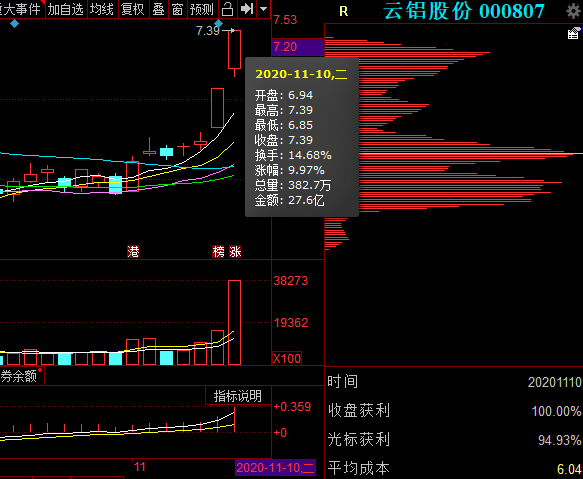Image resolution: width=583 pixels, height=479 pixels.
Task: Click 加自选 to add to watchlist
Action: 65,9
